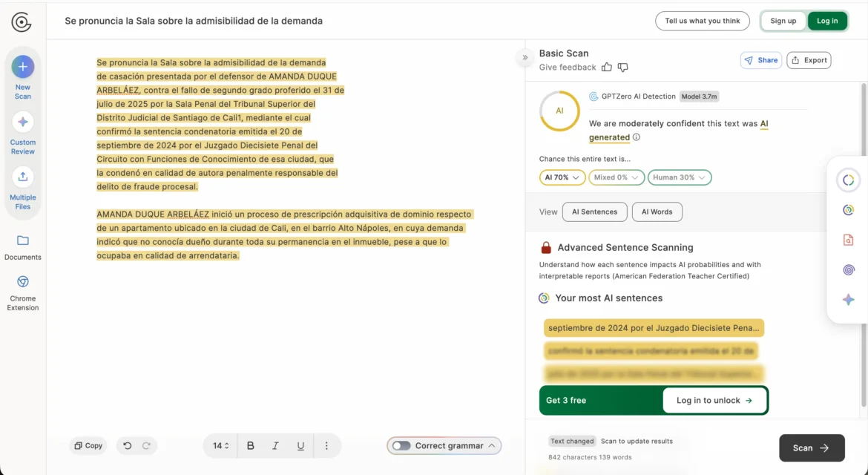Give thumbs up feedback on Basic Scan
Screen dimensions: 868x475
click(606, 67)
